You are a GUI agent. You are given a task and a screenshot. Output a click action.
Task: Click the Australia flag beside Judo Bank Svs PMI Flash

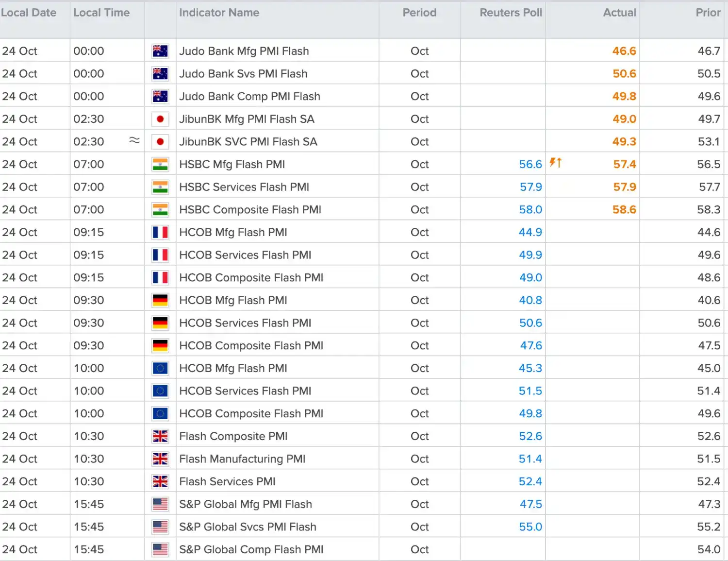point(160,74)
